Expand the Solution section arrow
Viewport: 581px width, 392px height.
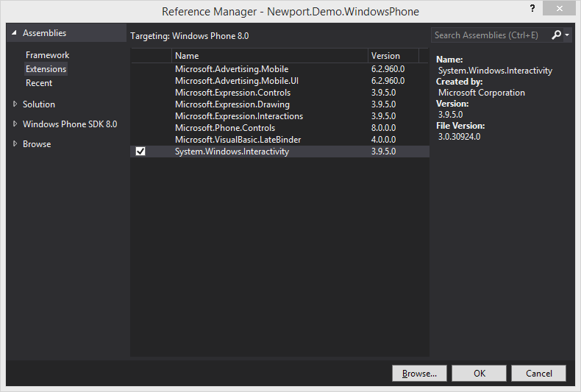click(x=15, y=104)
